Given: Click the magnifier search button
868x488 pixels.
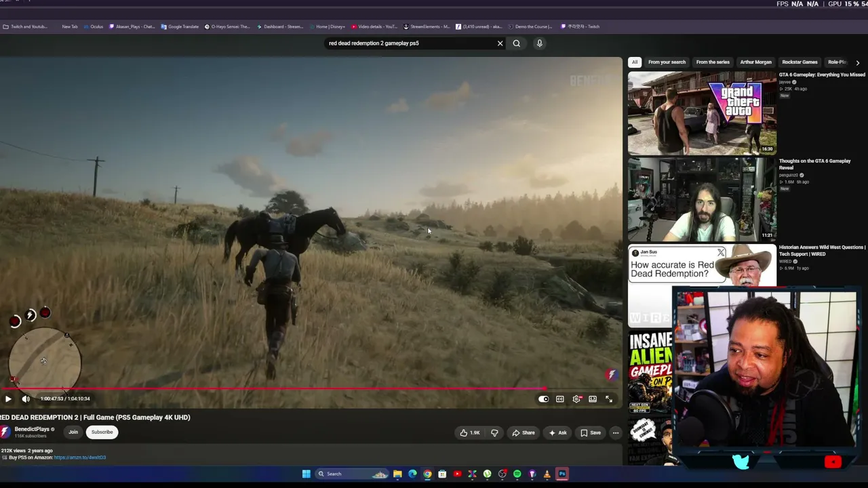Looking at the screenshot, I should [x=517, y=43].
